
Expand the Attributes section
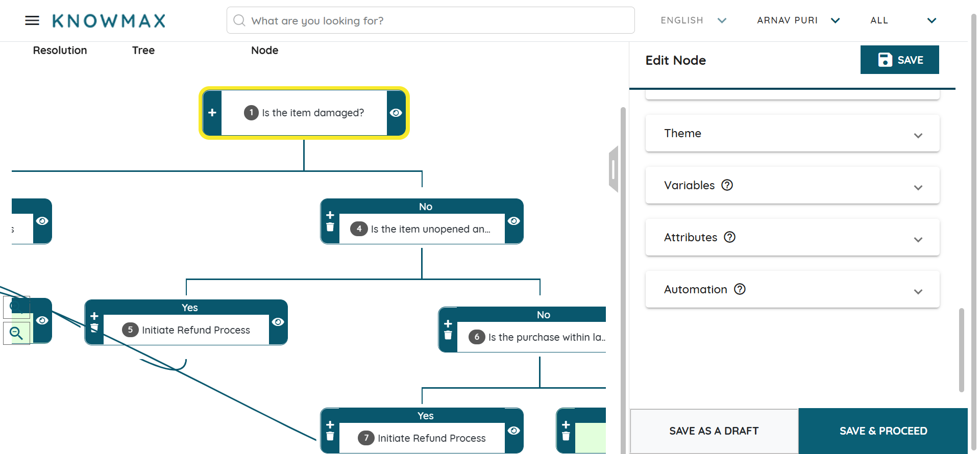pyautogui.click(x=792, y=238)
